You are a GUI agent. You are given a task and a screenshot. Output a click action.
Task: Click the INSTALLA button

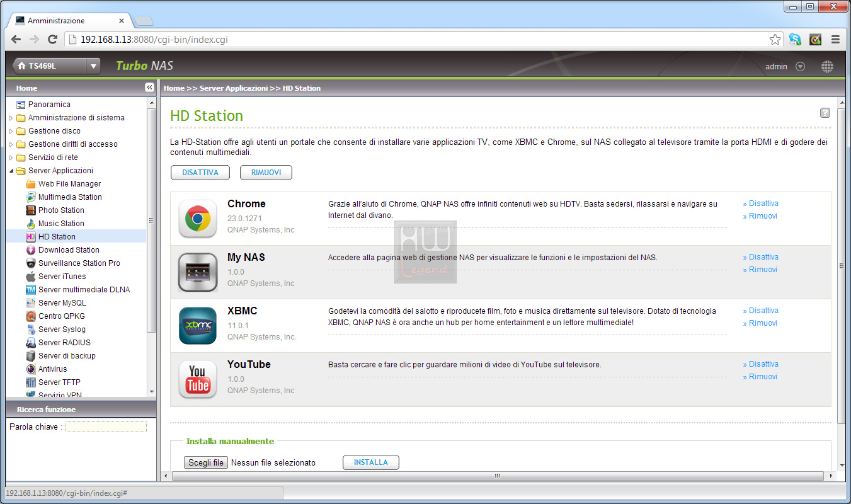[371, 462]
